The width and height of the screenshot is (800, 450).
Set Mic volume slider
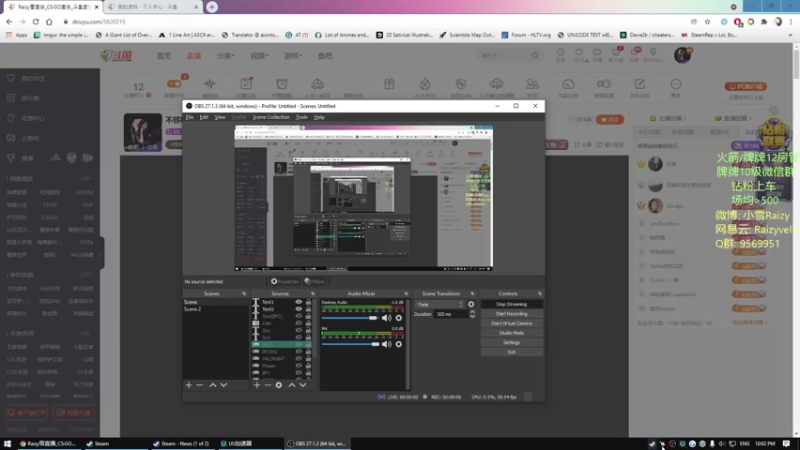pos(351,344)
